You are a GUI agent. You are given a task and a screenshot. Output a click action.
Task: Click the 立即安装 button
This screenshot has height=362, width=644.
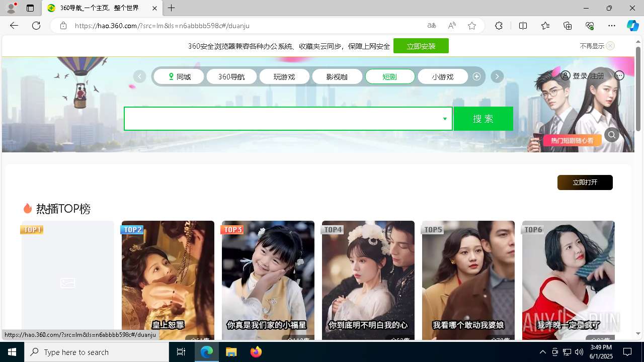421,46
